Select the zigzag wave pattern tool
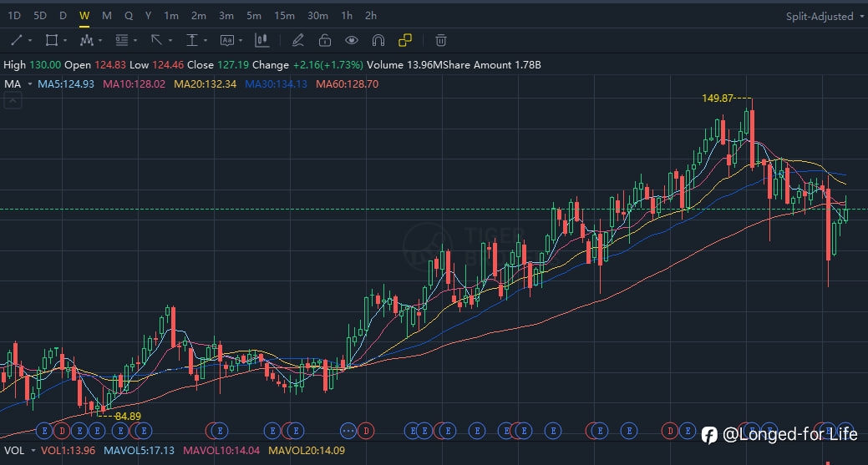The width and height of the screenshot is (868, 465). [86, 40]
